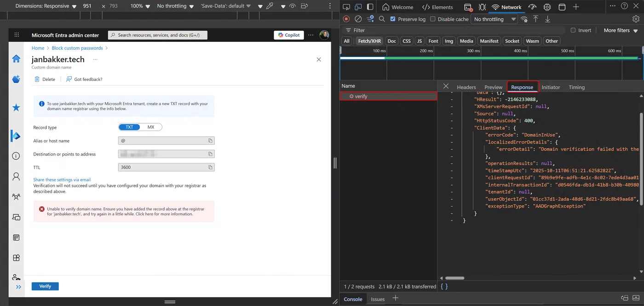
Task: Open the Share these settings via email link
Action: click(62, 179)
